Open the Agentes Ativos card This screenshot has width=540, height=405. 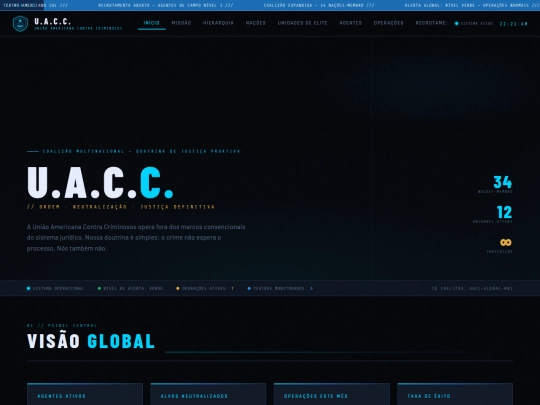point(85,394)
